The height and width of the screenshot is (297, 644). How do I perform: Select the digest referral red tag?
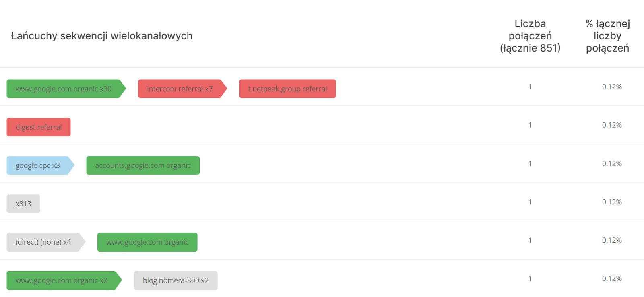[x=39, y=127]
